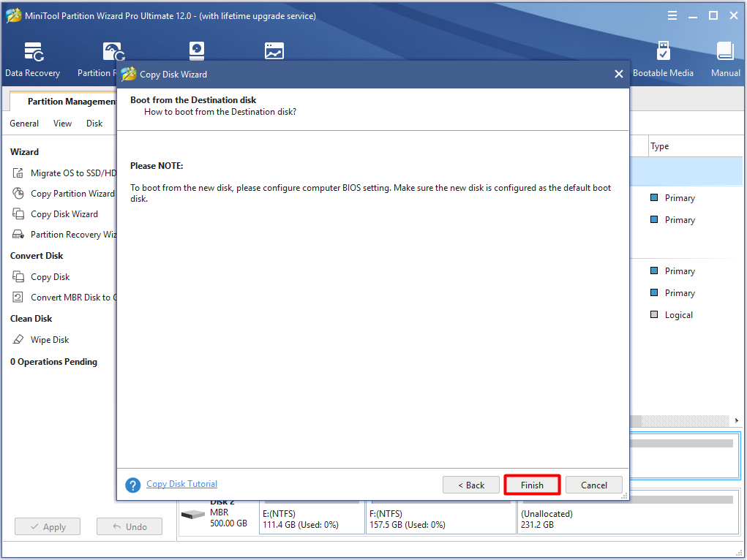
Task: Switch to the Disk tab
Action: [94, 123]
